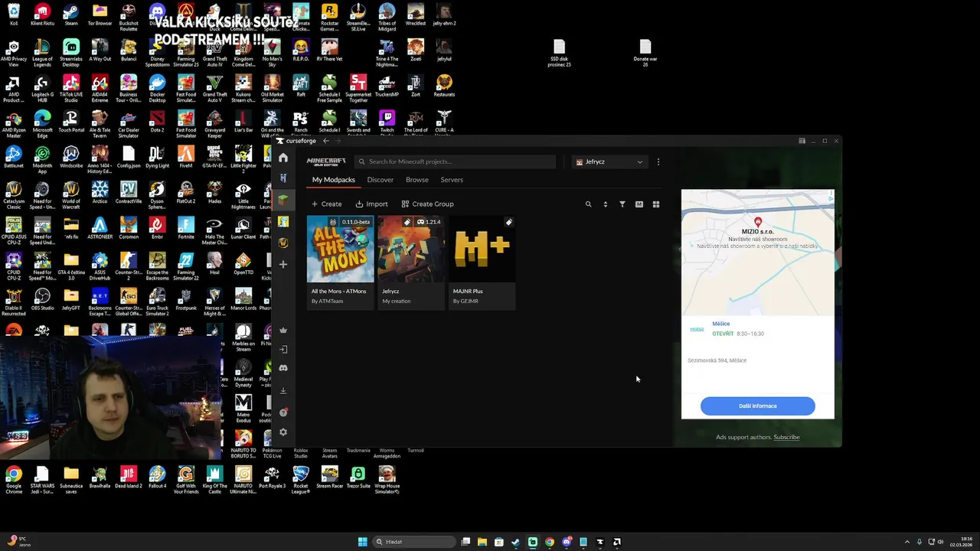Screen dimensions: 980x551
Task: Open the Steam desktop shortcut
Action: point(71,15)
